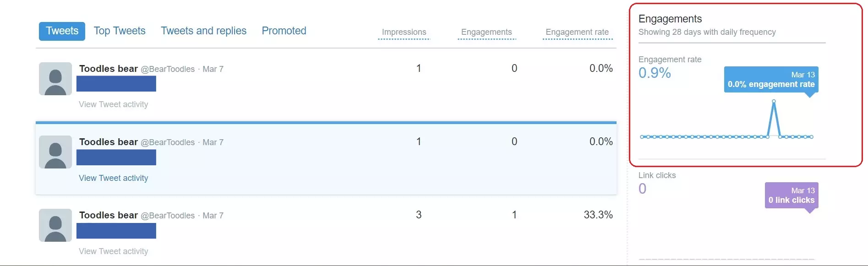The width and height of the screenshot is (868, 266).
Task: Click the peak of the engagement rate chart
Action: click(x=774, y=103)
